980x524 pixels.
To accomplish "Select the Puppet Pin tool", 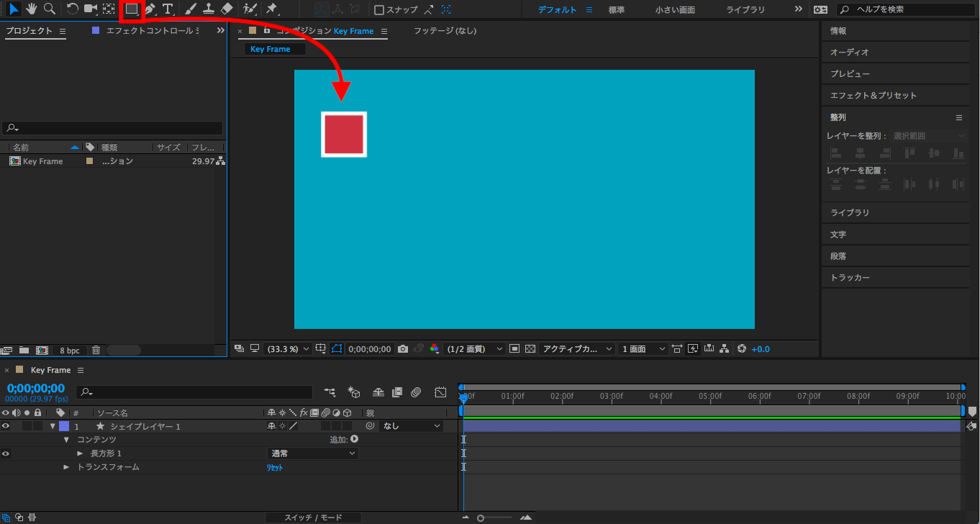I will click(x=271, y=9).
